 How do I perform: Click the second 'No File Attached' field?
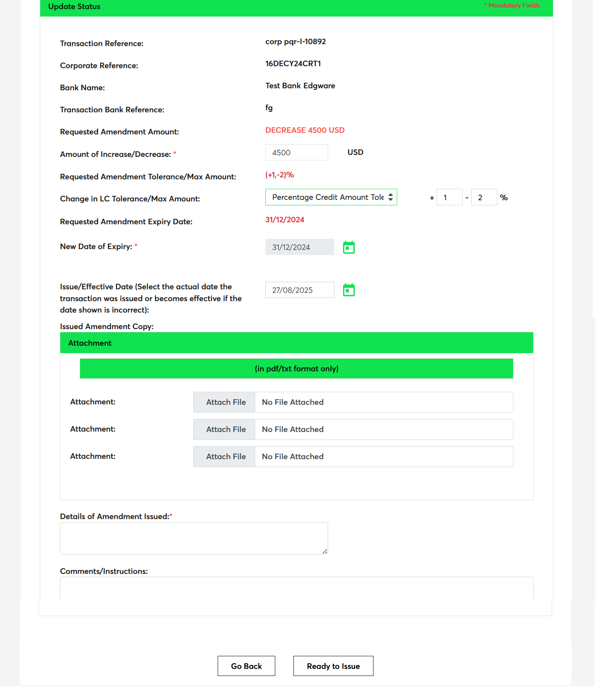click(384, 429)
